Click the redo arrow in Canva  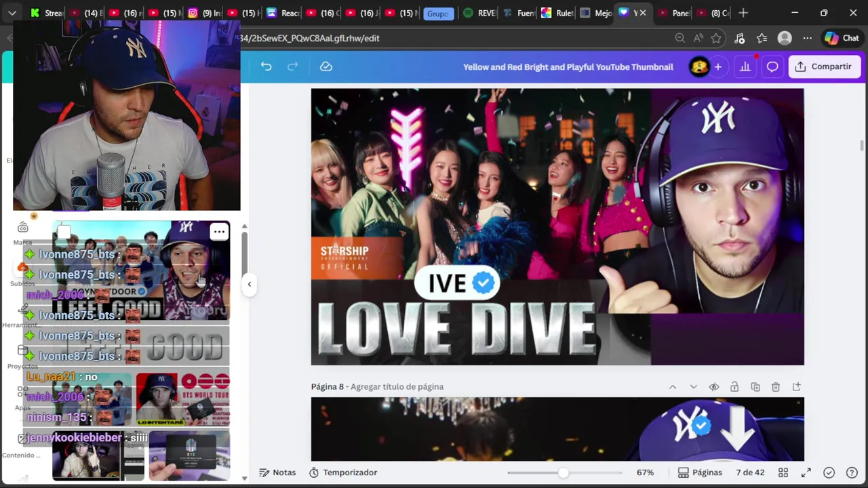[293, 66]
